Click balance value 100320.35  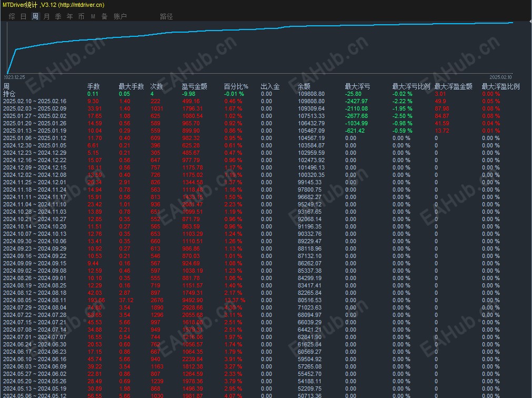[311, 175]
